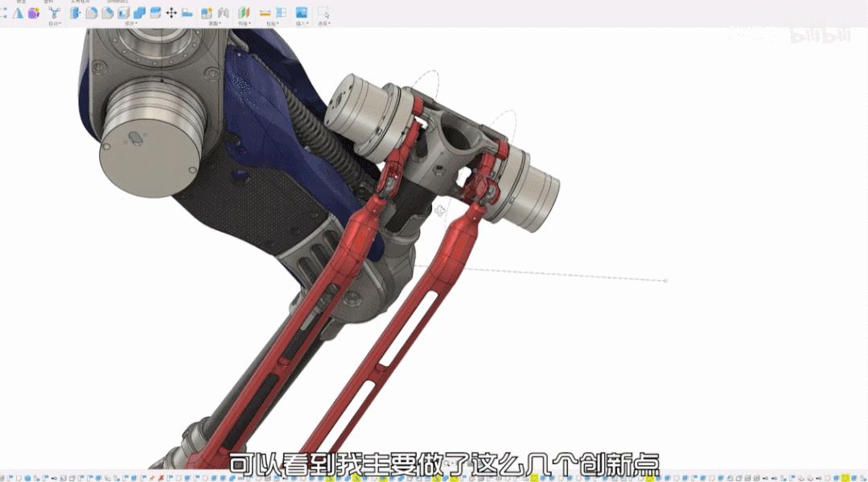This screenshot has width=868, height=482.
Task: Activate the Select cursor tool
Action: (x=323, y=13)
